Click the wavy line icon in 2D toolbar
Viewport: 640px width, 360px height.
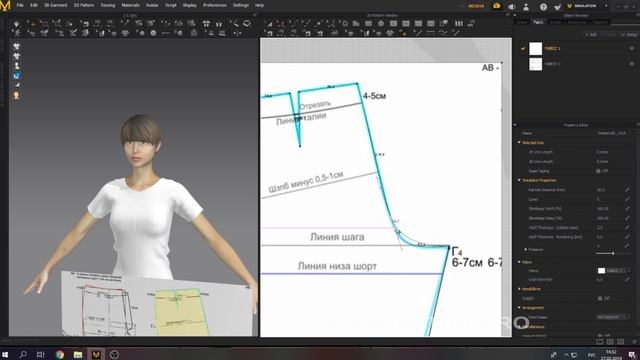443,33
